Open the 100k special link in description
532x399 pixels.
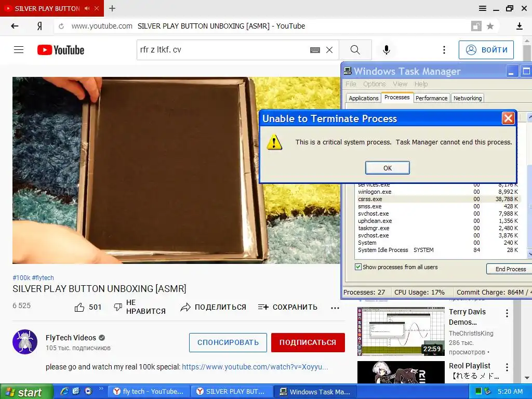pyautogui.click(x=255, y=367)
